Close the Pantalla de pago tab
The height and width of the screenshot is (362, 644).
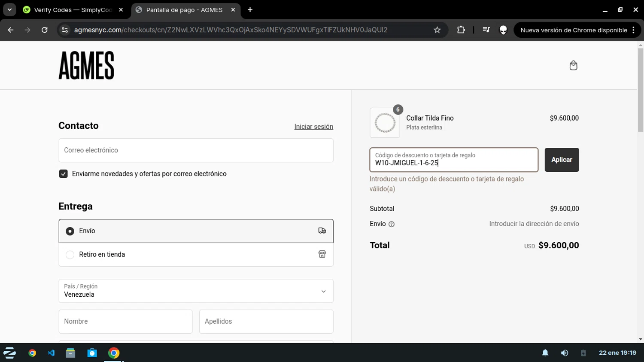point(233,10)
